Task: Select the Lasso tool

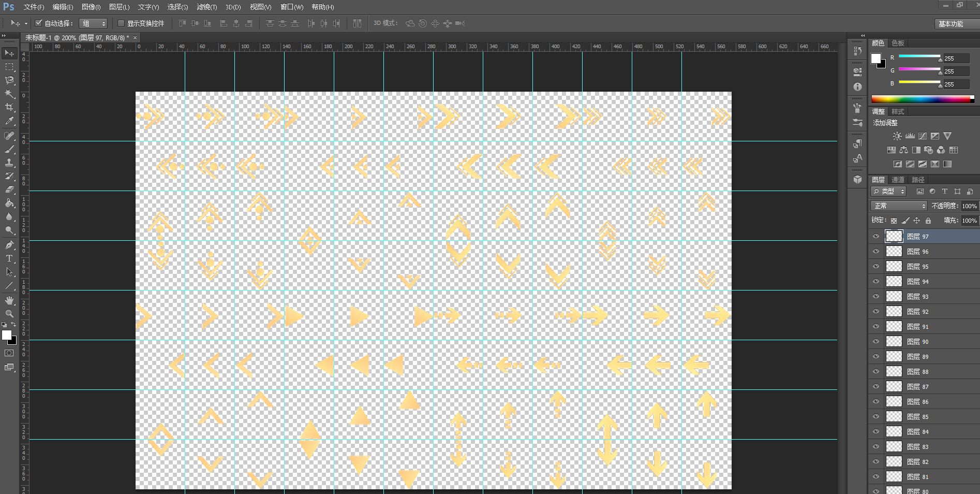Action: (x=9, y=80)
